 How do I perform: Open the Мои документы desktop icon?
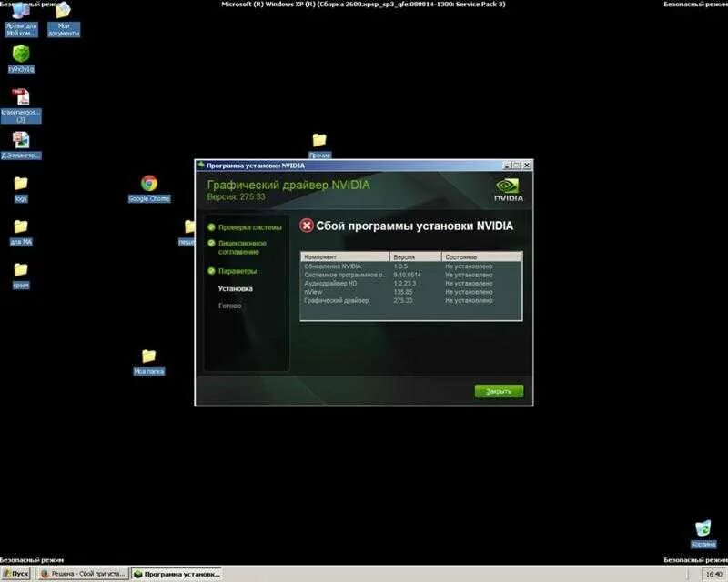coord(64,19)
